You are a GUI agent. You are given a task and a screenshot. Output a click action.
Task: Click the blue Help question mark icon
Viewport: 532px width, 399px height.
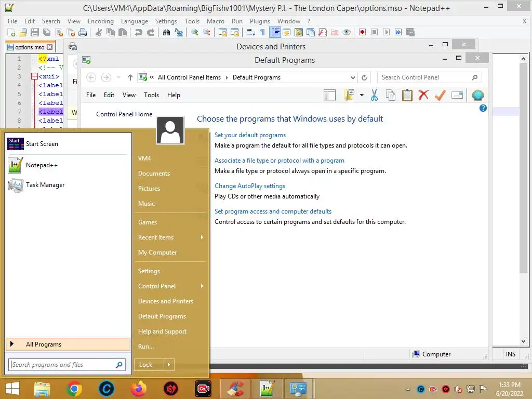click(483, 108)
